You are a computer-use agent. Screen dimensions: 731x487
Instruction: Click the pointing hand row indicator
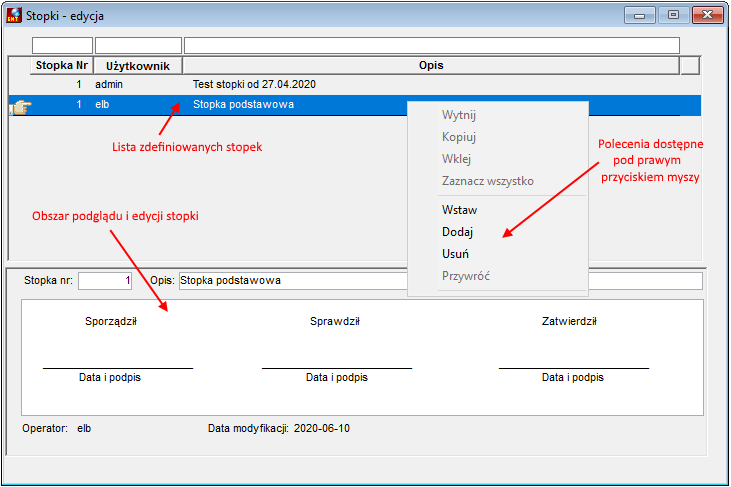tap(21, 107)
